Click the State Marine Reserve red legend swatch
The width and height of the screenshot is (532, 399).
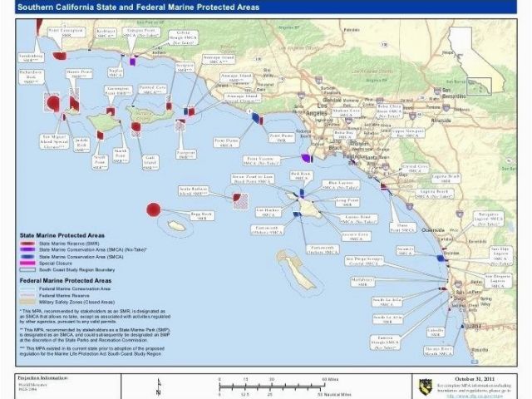27,244
